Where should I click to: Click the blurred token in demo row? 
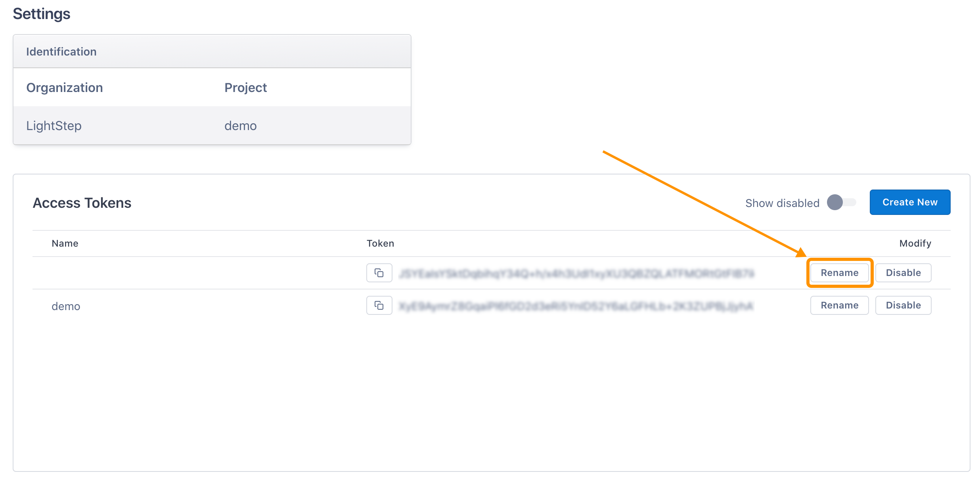[x=576, y=306]
